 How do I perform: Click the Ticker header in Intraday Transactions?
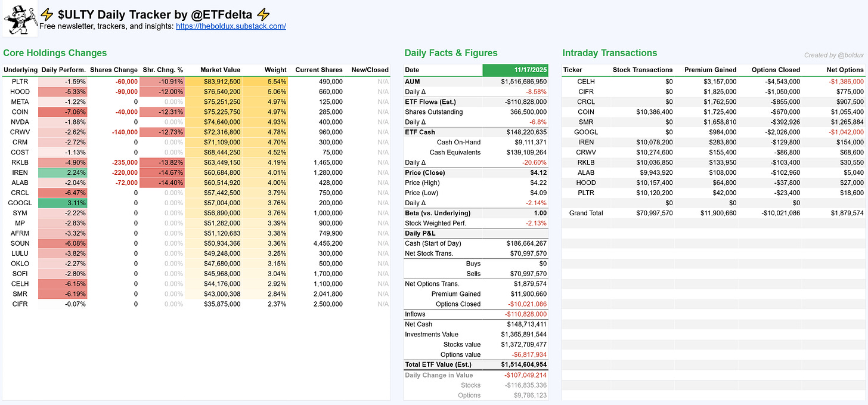tap(572, 70)
